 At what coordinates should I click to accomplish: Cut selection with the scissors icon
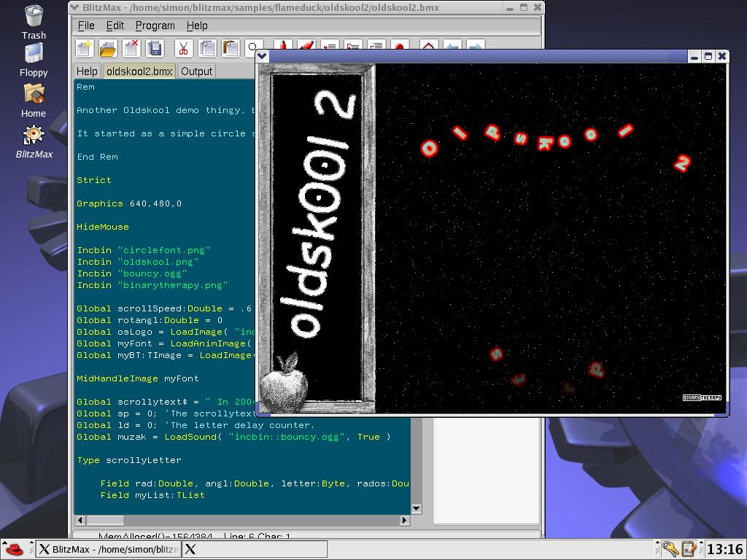tap(183, 48)
